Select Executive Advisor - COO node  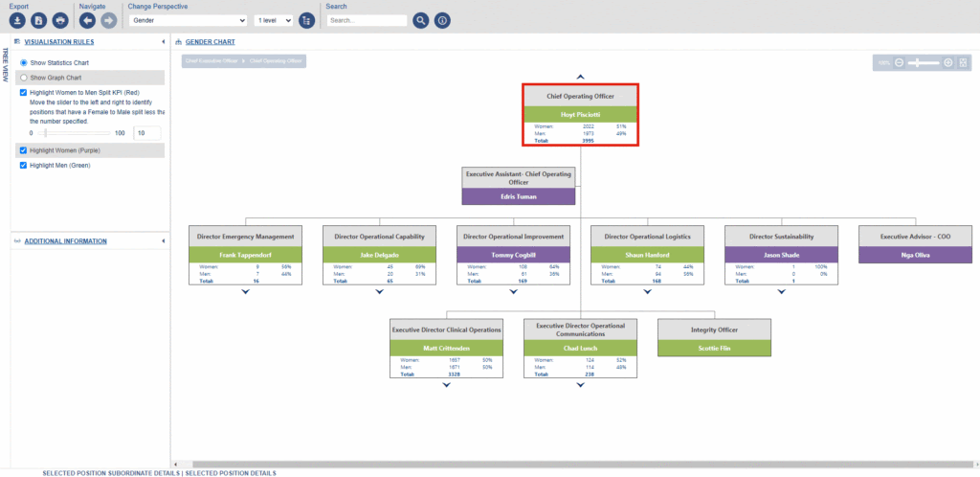click(x=916, y=244)
